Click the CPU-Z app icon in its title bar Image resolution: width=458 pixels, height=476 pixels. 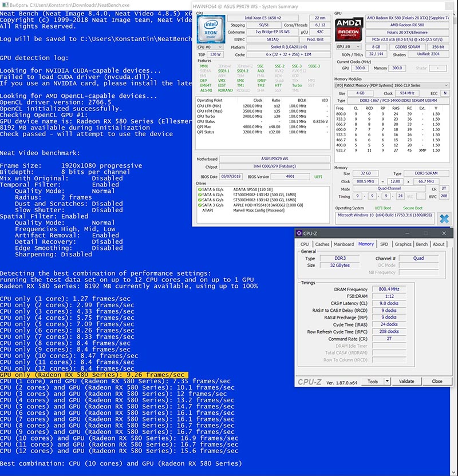299,233
